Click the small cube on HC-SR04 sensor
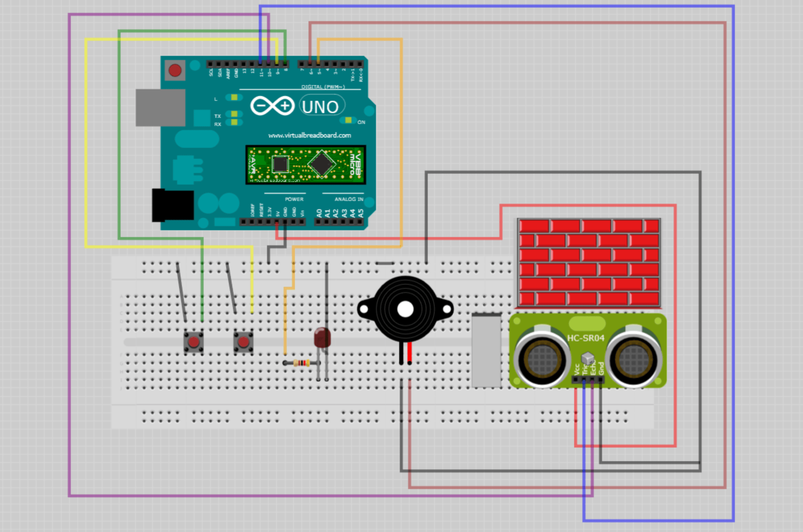Image resolution: width=803 pixels, height=532 pixels. 587,358
